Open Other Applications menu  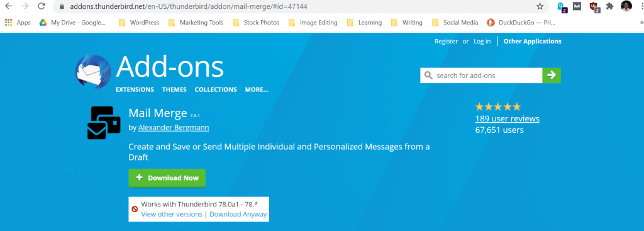coord(532,41)
